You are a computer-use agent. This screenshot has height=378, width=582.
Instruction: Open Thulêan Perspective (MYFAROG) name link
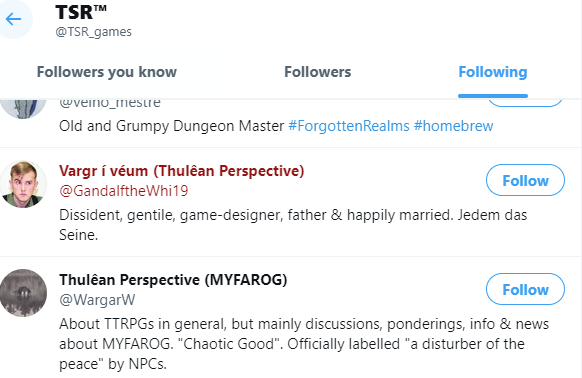coord(173,280)
